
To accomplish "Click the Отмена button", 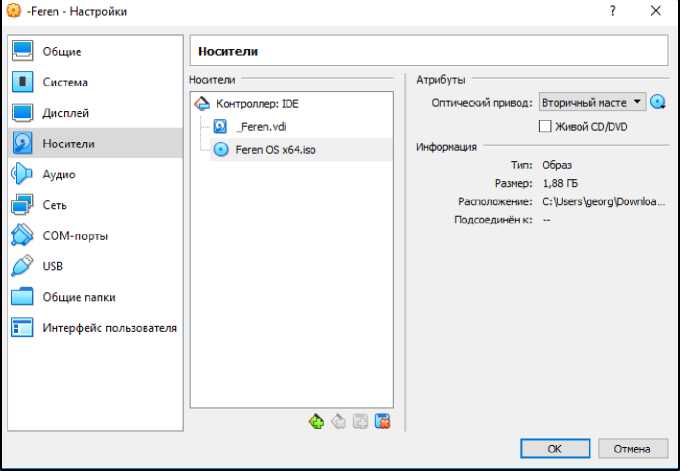I will tap(633, 448).
